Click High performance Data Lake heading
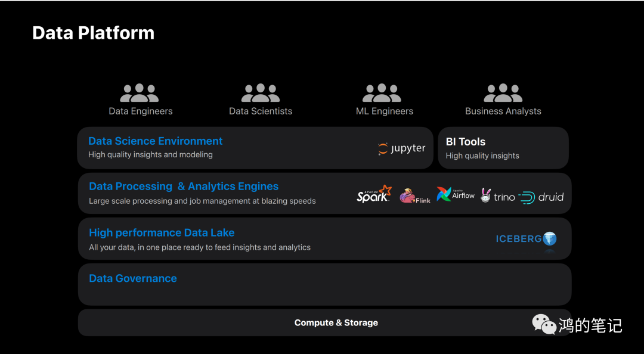644x354 pixels. click(x=162, y=233)
